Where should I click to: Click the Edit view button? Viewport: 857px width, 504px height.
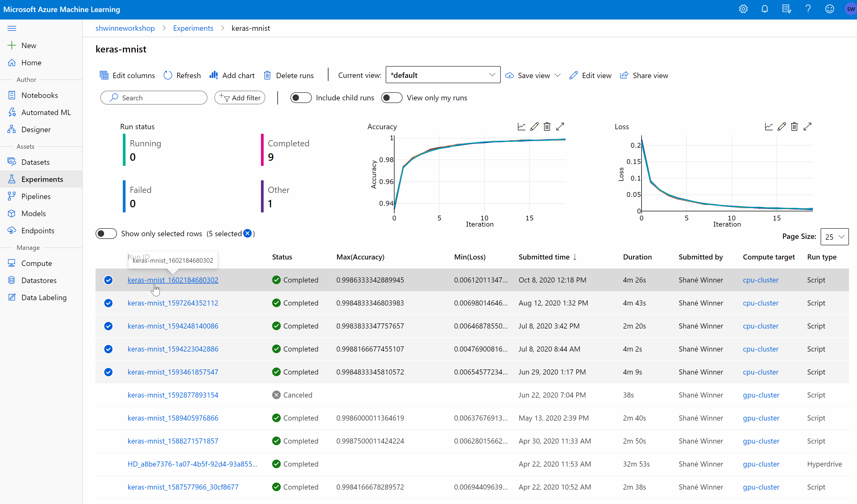pos(591,75)
